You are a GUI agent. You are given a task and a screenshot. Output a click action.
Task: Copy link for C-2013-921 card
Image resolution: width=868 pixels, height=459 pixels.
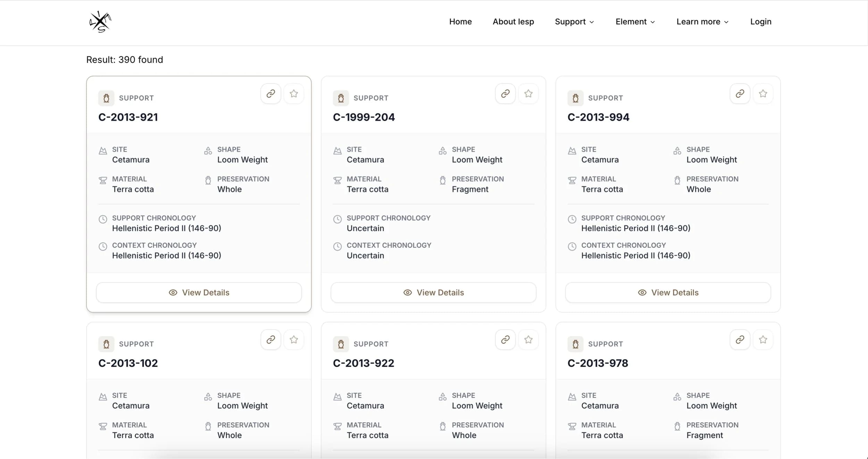click(270, 93)
